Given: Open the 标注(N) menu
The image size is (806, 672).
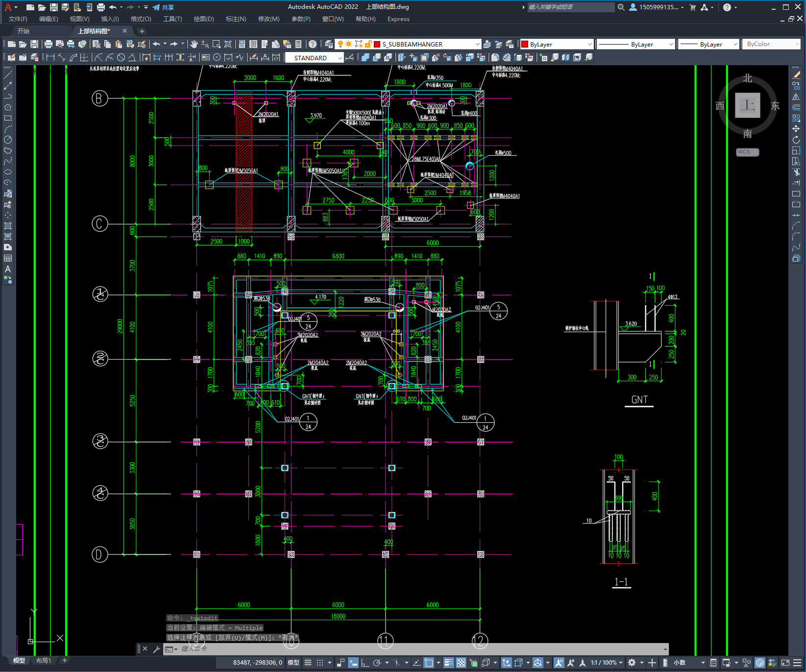Looking at the screenshot, I should tap(236, 19).
